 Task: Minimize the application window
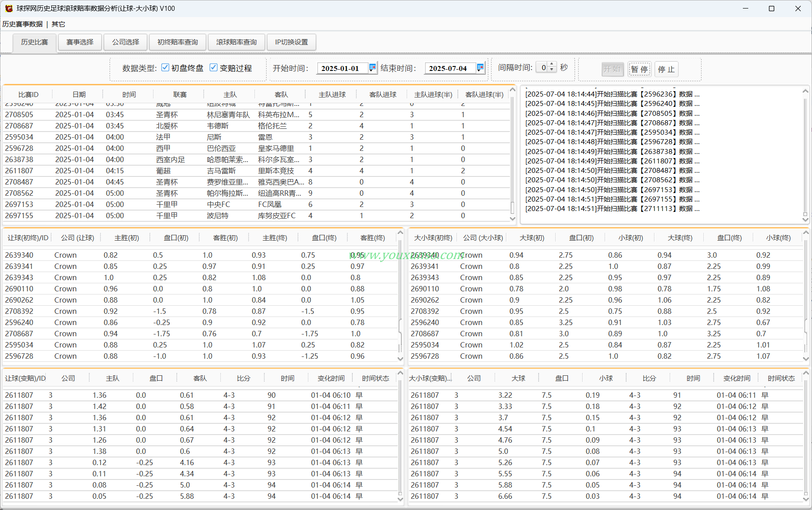point(746,9)
